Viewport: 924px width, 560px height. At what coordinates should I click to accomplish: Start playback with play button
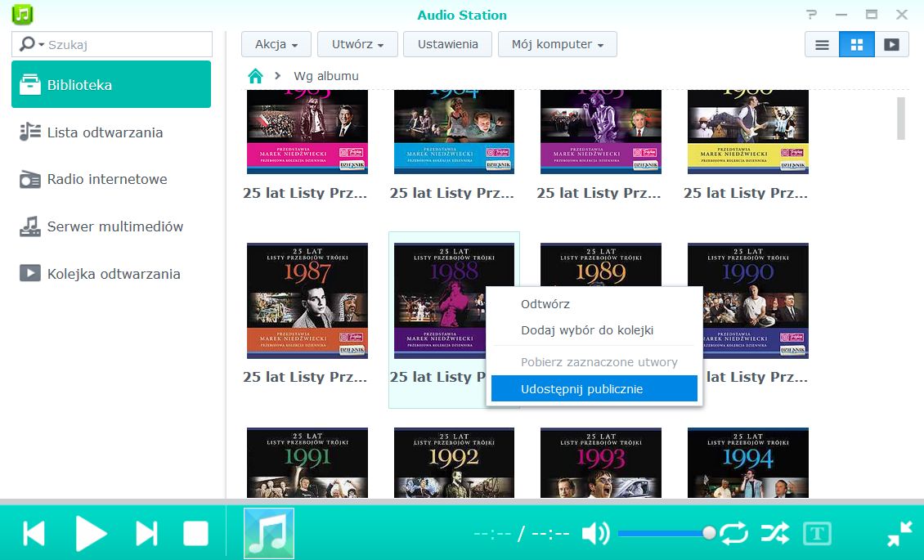click(91, 534)
